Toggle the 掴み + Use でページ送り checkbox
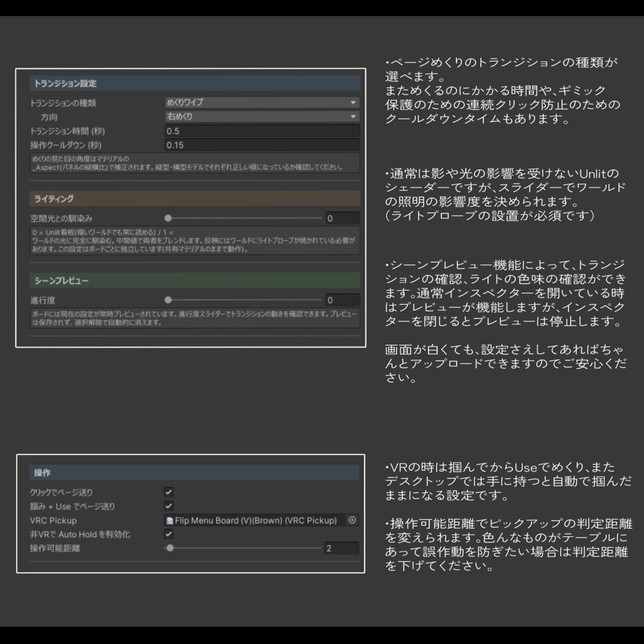Image resolution: width=644 pixels, height=644 pixels. tap(169, 506)
